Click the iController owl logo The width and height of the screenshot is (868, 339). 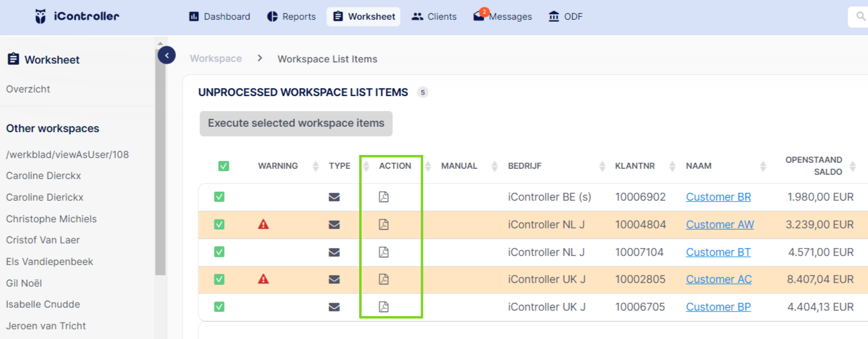(x=41, y=16)
